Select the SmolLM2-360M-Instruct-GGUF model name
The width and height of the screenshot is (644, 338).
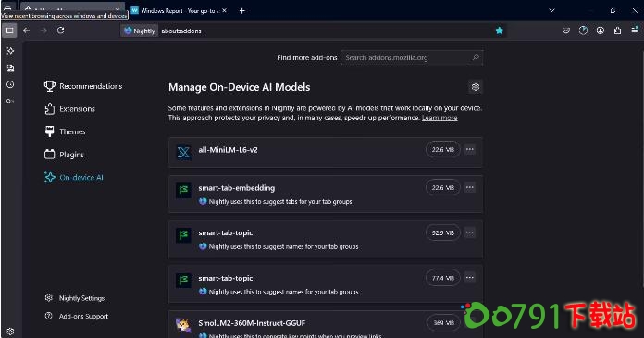[x=252, y=323]
